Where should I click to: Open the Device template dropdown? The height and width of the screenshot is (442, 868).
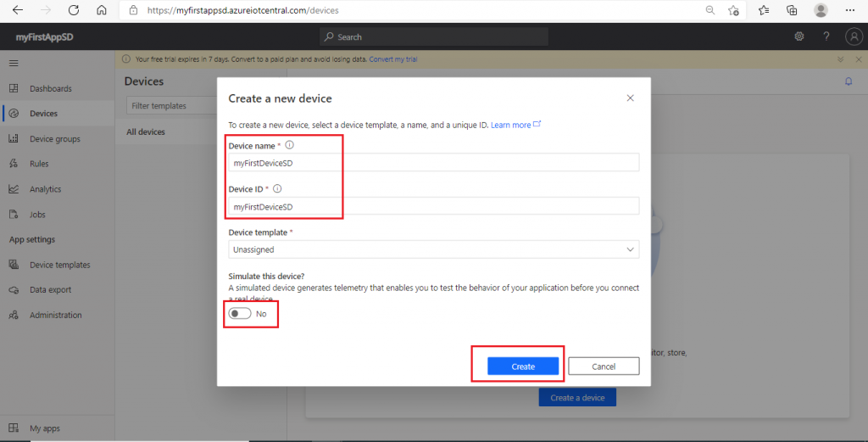[x=433, y=249]
